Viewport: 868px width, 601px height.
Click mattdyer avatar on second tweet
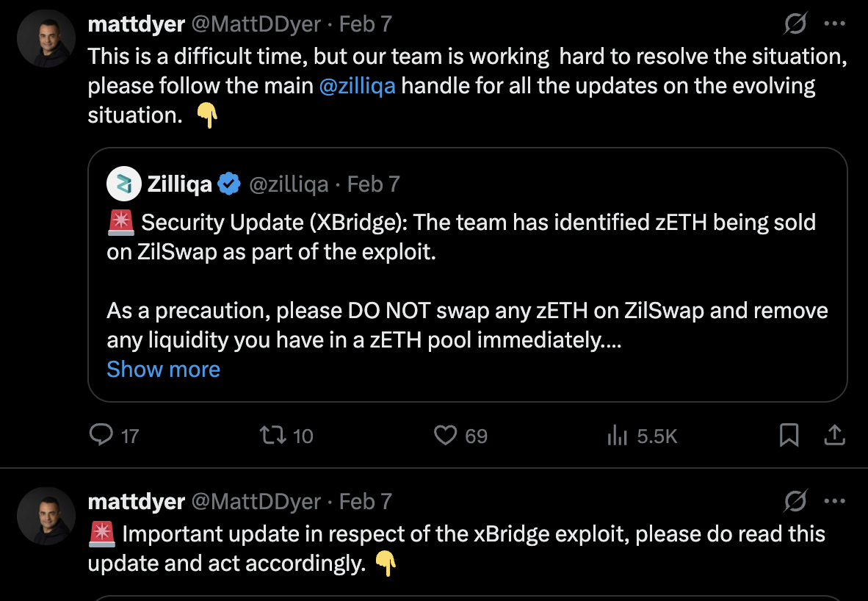46,516
